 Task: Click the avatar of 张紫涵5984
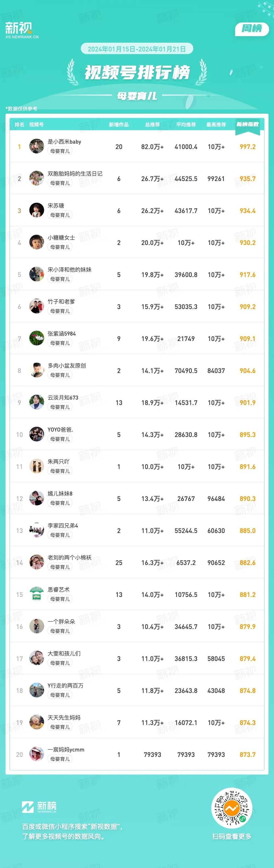tap(36, 338)
